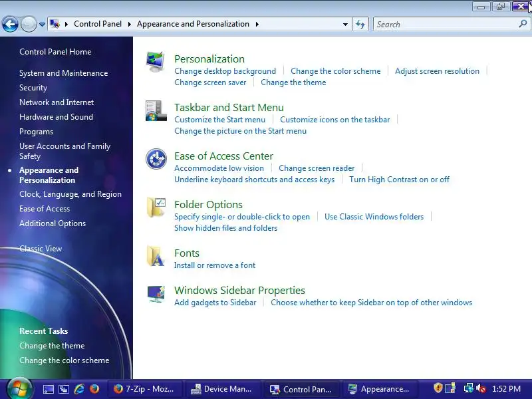Image resolution: width=532 pixels, height=399 pixels.
Task: Click Add gadgets to Sidebar link
Action: 215,303
